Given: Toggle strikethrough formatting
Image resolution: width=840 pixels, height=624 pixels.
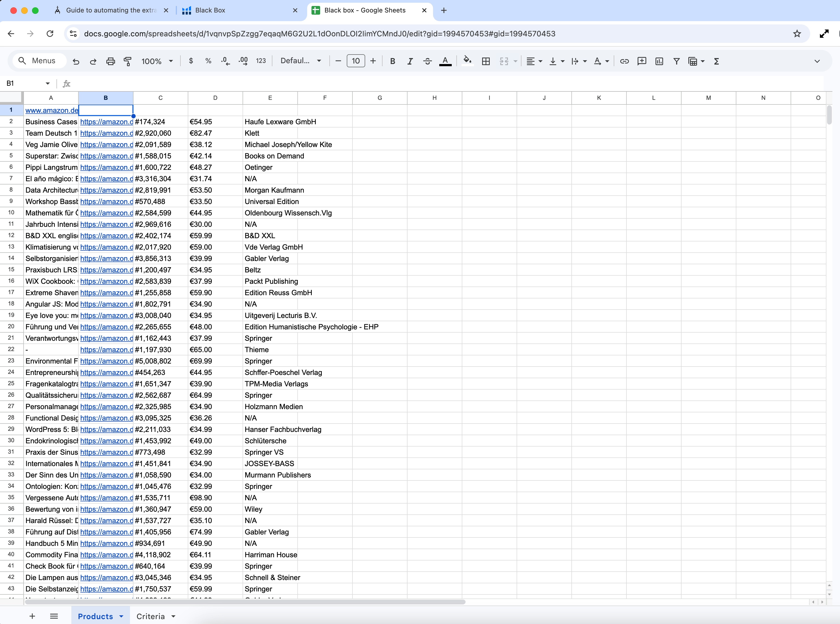Looking at the screenshot, I should tap(427, 61).
